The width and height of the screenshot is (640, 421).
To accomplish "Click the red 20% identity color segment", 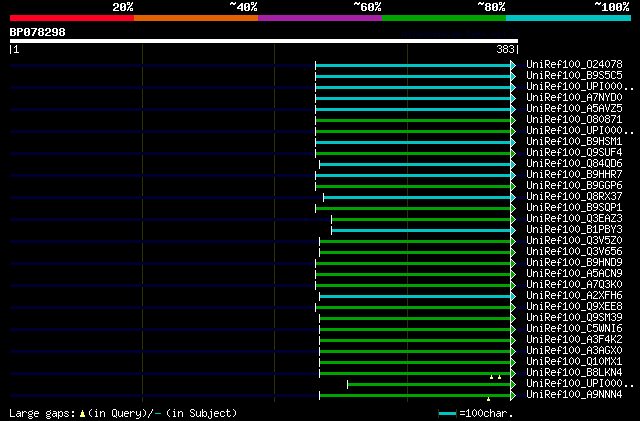I will pyautogui.click(x=72, y=18).
